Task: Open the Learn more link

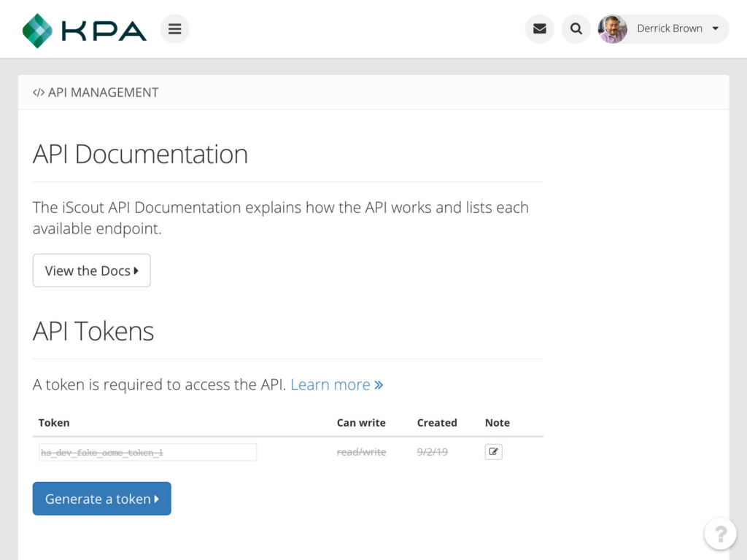Action: pos(330,384)
